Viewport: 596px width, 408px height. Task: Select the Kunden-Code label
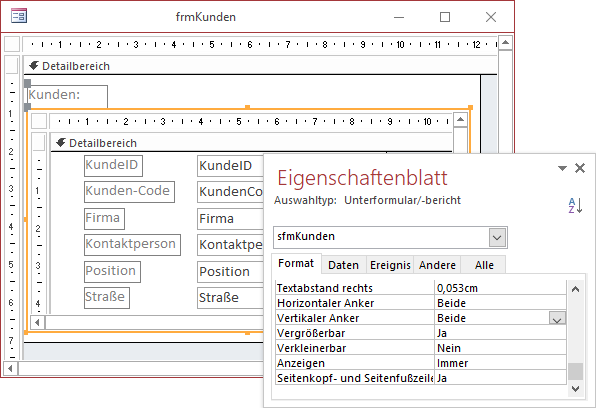pos(129,192)
